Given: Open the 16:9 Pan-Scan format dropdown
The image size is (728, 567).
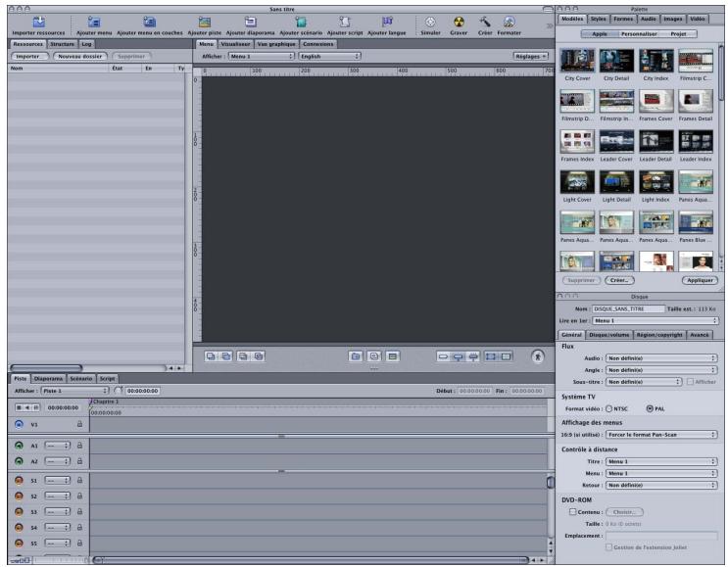Looking at the screenshot, I should point(661,435).
